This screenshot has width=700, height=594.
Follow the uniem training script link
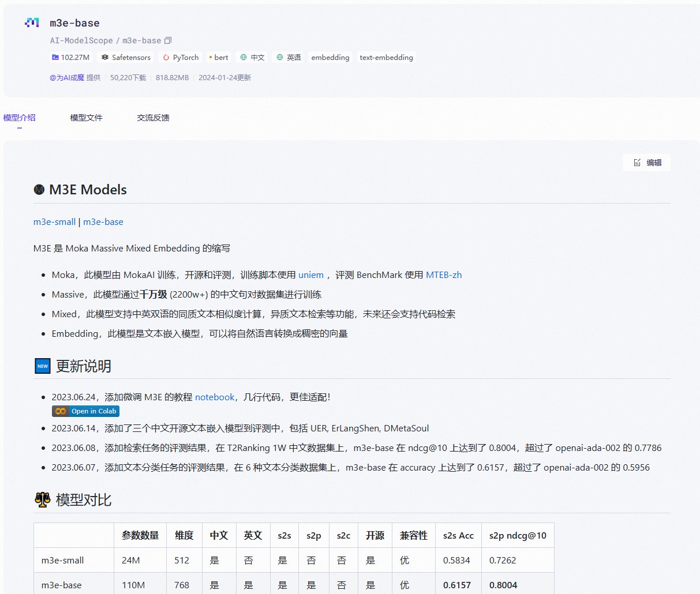(311, 275)
